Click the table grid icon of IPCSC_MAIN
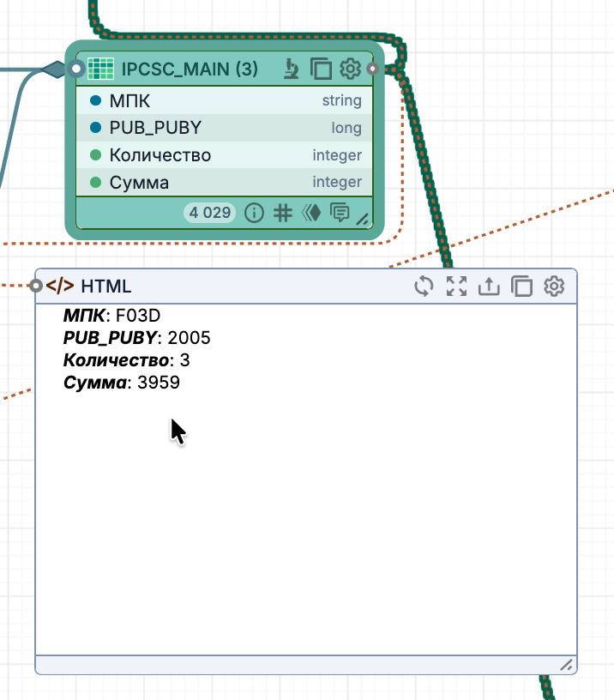 tap(101, 69)
